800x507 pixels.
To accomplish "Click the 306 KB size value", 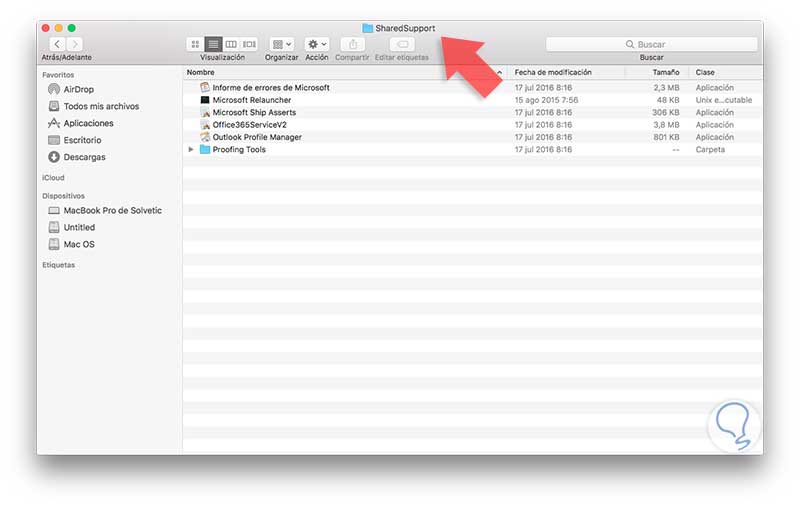I will coord(665,112).
